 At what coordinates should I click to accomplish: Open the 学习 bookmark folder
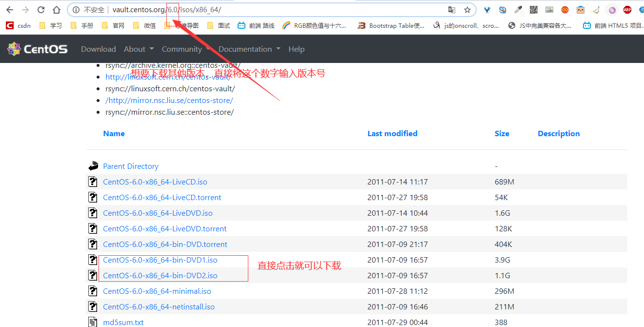(50, 25)
